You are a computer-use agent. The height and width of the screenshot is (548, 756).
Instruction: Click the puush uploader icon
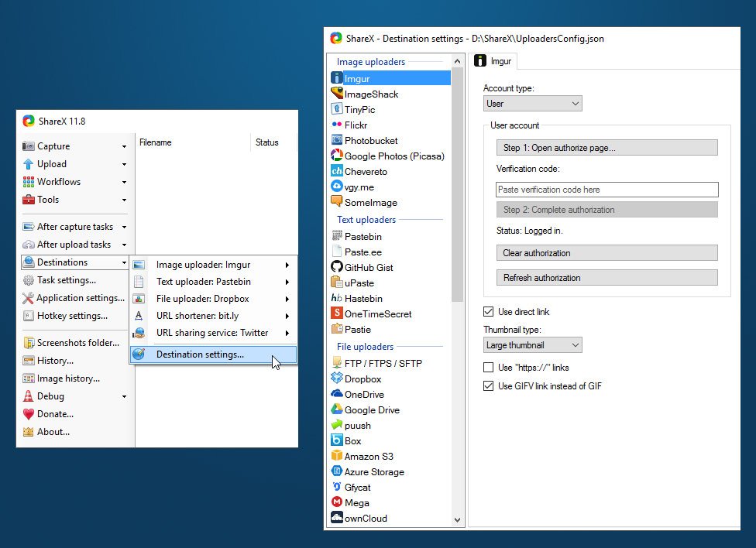(x=337, y=425)
